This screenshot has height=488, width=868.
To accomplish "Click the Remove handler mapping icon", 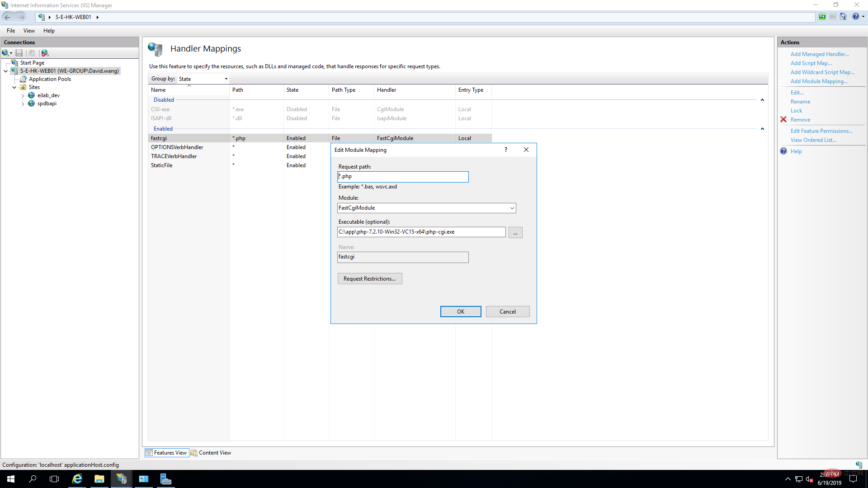I will 784,119.
